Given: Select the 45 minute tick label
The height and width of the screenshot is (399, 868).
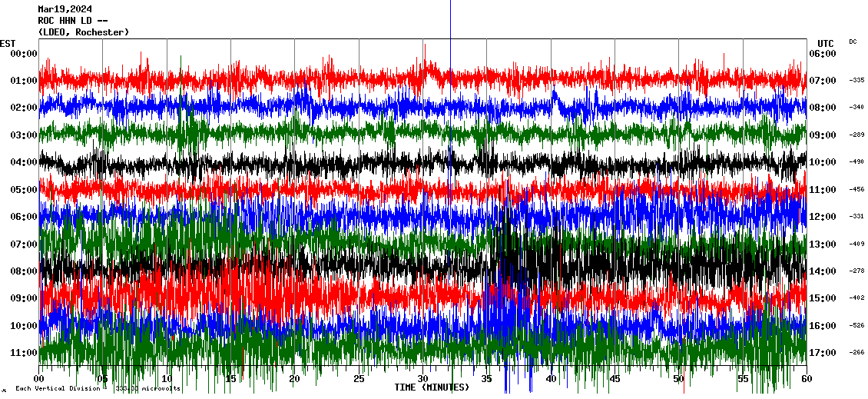Looking at the screenshot, I should click(615, 379).
